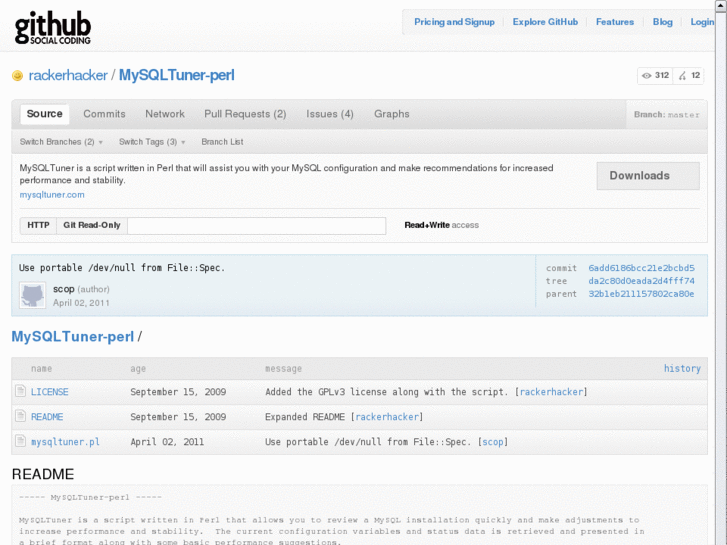Click the scop author name
Image resolution: width=727 pixels, height=545 pixels.
pyautogui.click(x=64, y=289)
